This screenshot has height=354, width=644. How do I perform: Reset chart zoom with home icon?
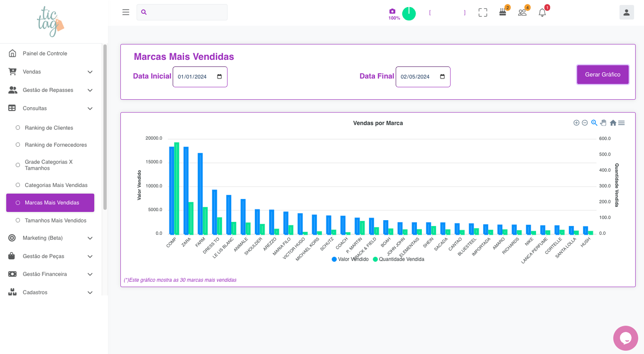click(613, 123)
